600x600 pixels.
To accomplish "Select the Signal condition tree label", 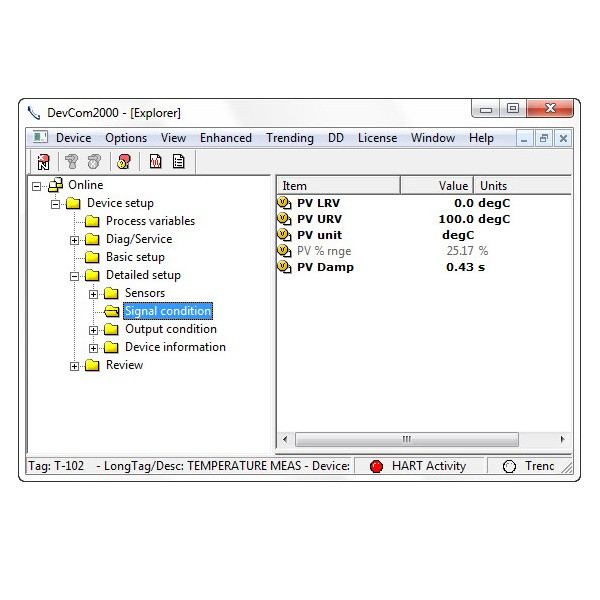I will click(x=168, y=311).
